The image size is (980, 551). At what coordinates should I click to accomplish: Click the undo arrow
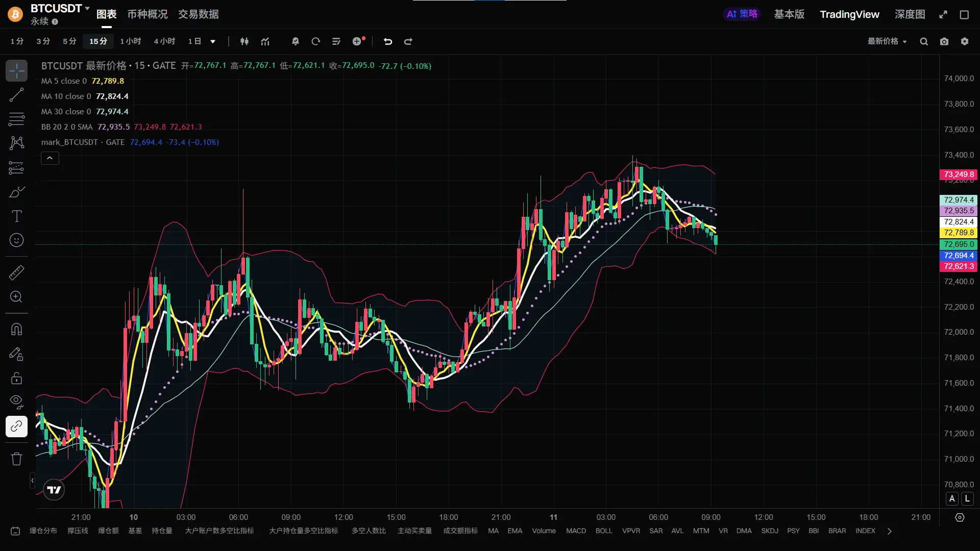click(x=388, y=41)
